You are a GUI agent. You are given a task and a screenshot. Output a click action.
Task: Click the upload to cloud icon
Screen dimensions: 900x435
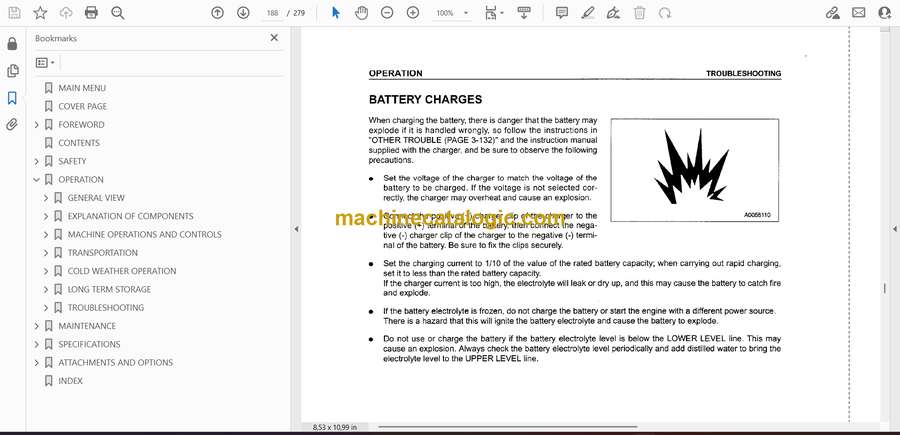click(x=66, y=13)
